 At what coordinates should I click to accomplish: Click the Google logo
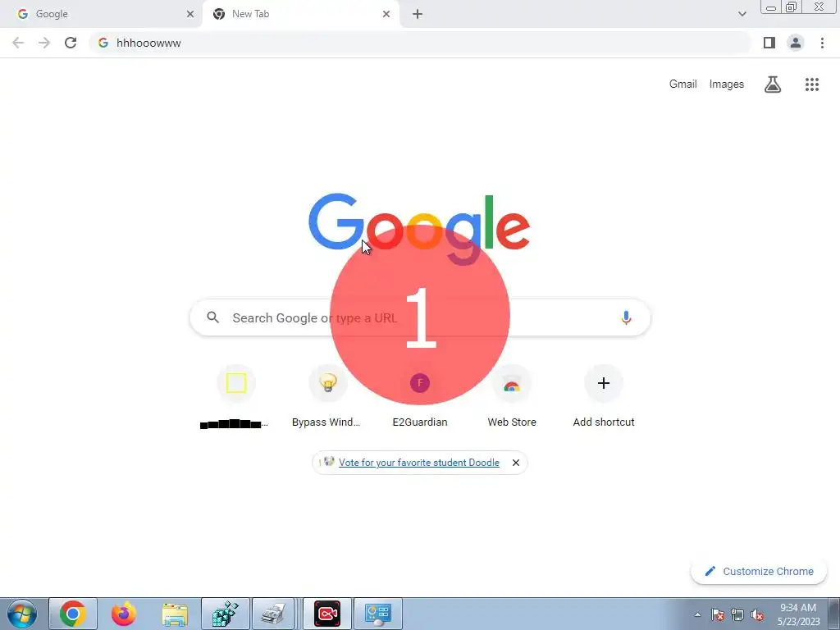pos(419,229)
